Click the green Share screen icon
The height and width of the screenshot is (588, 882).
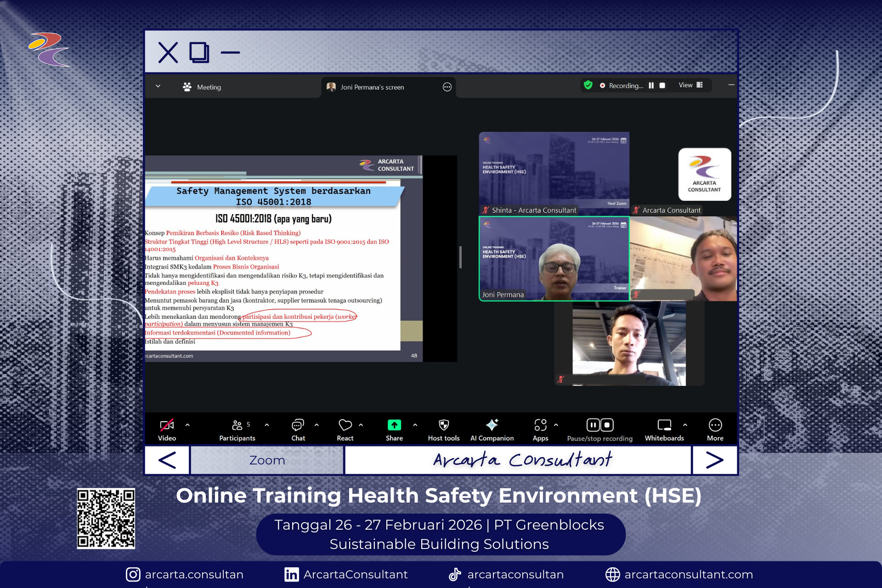pos(394,425)
